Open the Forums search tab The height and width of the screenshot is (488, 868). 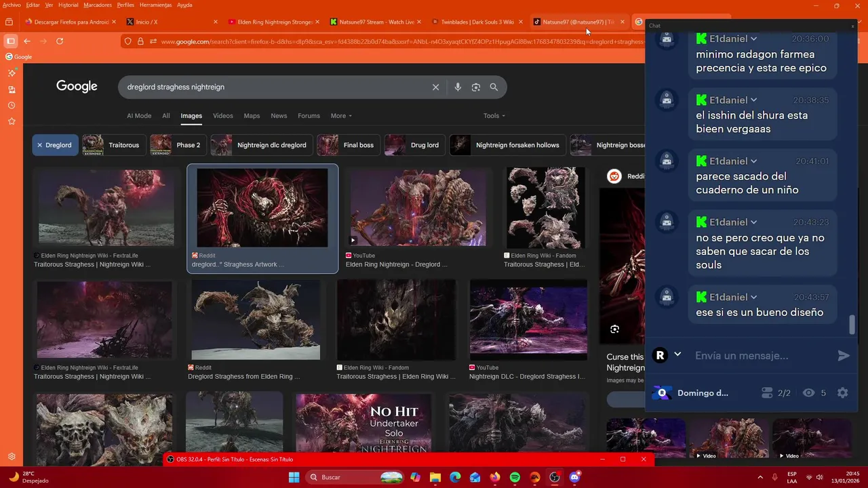(x=309, y=116)
